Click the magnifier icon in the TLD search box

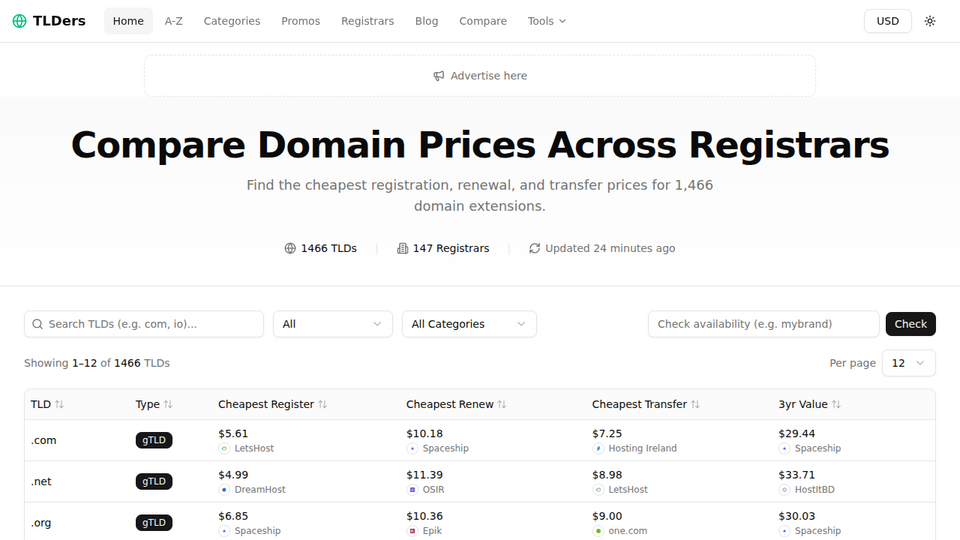pos(37,324)
